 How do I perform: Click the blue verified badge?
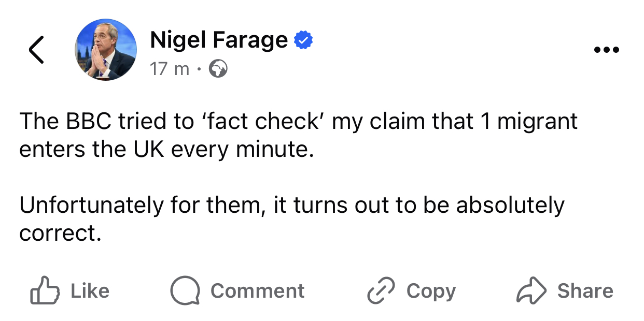tap(303, 40)
